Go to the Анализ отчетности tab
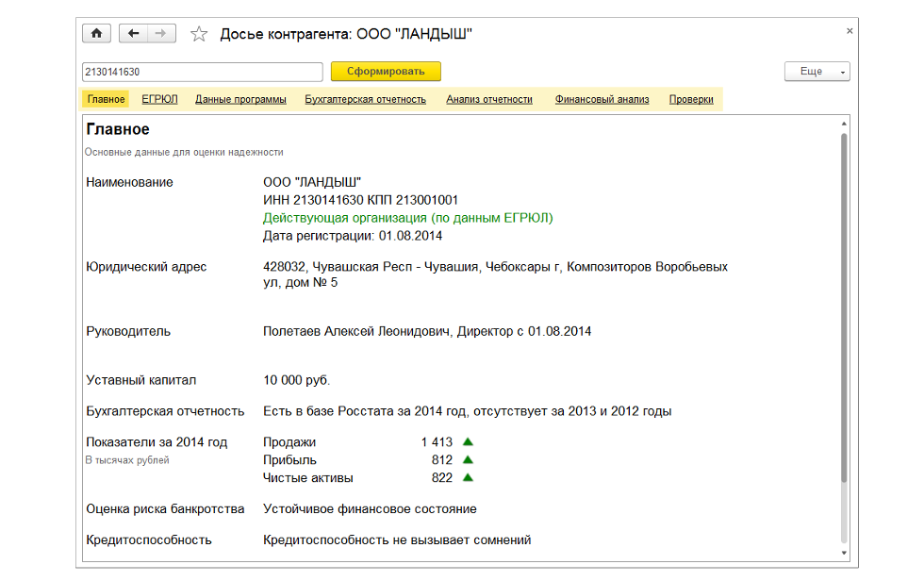The width and height of the screenshot is (924, 581). pos(489,99)
